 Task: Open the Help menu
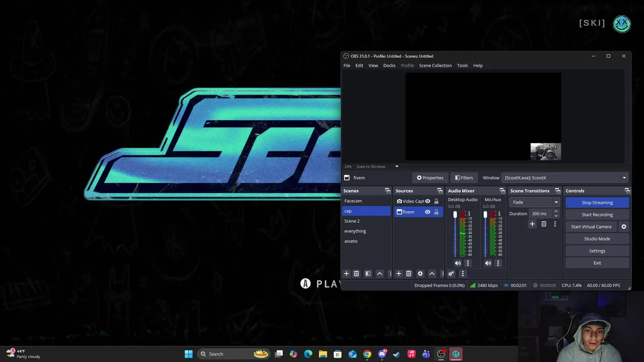tap(478, 65)
